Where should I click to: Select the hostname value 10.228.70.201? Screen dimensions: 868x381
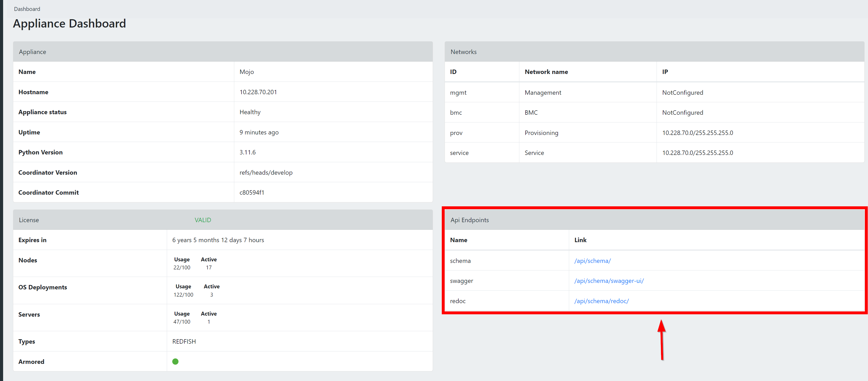[258, 92]
